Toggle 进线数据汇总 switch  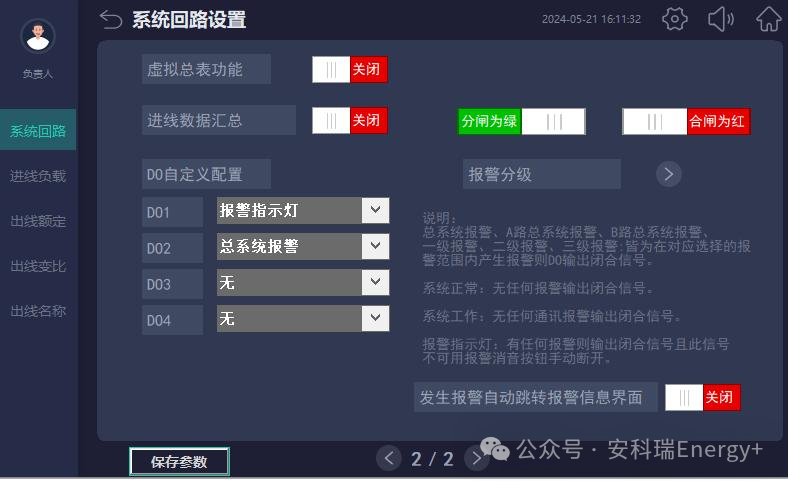click(x=350, y=121)
